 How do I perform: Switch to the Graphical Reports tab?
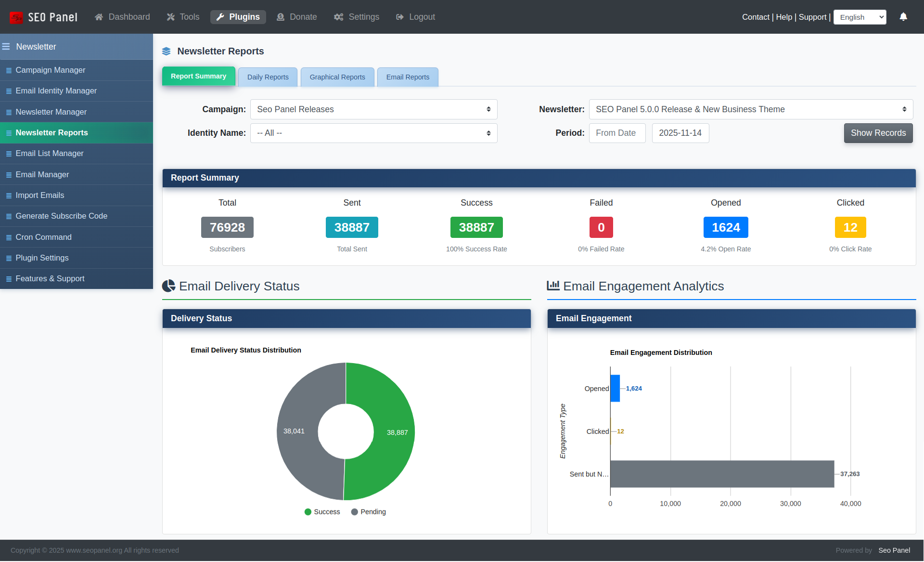click(x=337, y=77)
